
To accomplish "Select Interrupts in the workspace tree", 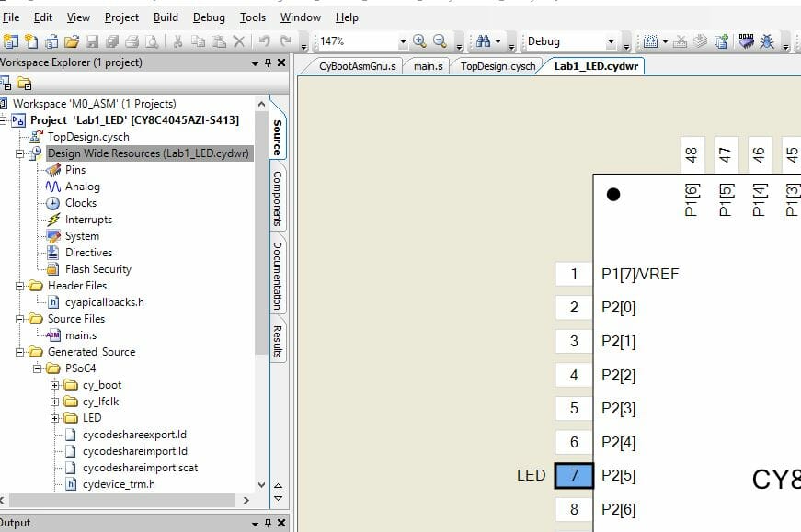I will tap(88, 220).
